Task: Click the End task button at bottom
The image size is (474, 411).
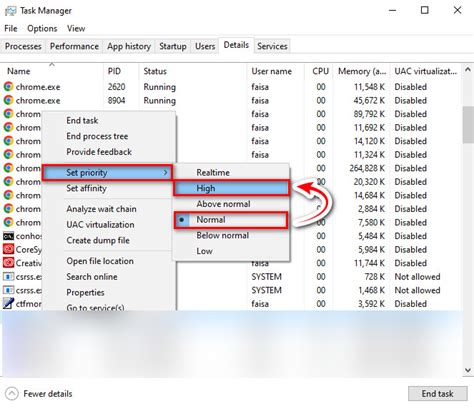Action: click(438, 394)
